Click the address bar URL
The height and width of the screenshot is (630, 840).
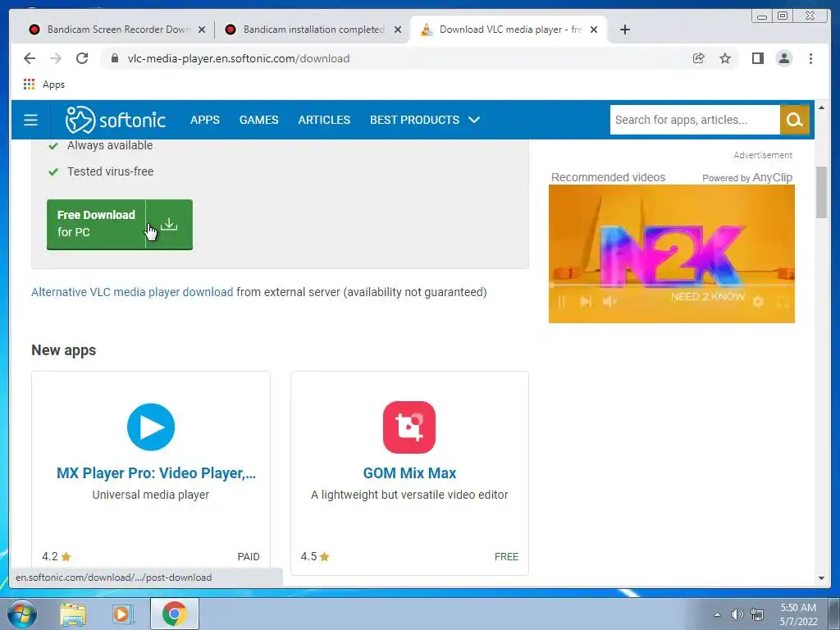click(x=239, y=58)
